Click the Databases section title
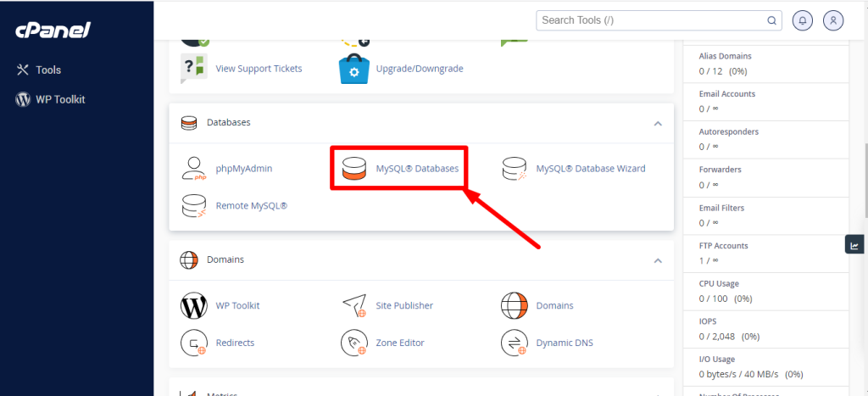 [229, 122]
